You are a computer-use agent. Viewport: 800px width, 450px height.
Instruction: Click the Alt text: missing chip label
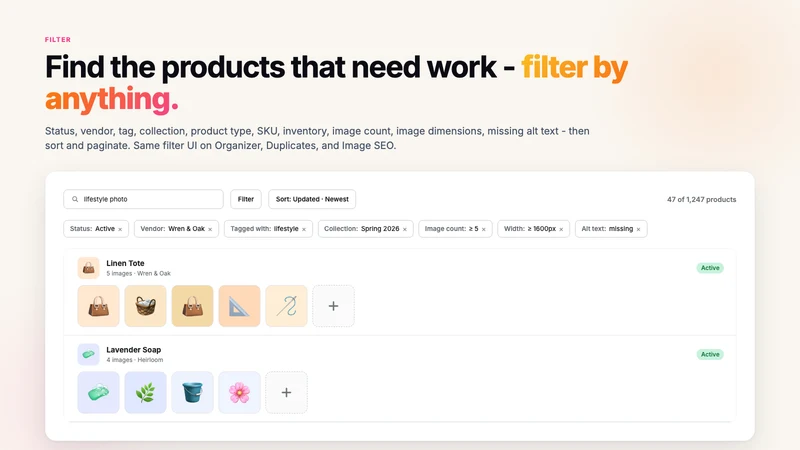click(x=607, y=229)
